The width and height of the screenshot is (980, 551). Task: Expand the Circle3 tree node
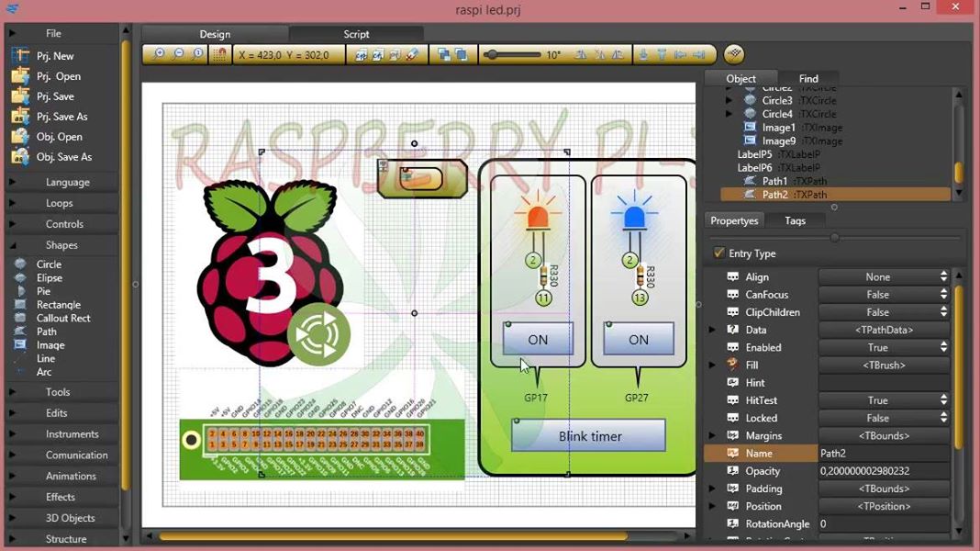(729, 100)
